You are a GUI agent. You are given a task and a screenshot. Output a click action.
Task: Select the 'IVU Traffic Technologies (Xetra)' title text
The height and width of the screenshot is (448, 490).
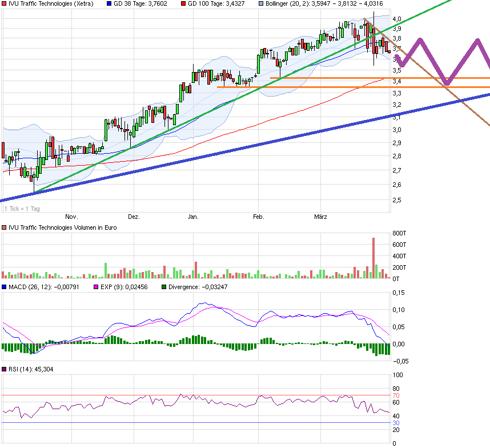(51, 4)
